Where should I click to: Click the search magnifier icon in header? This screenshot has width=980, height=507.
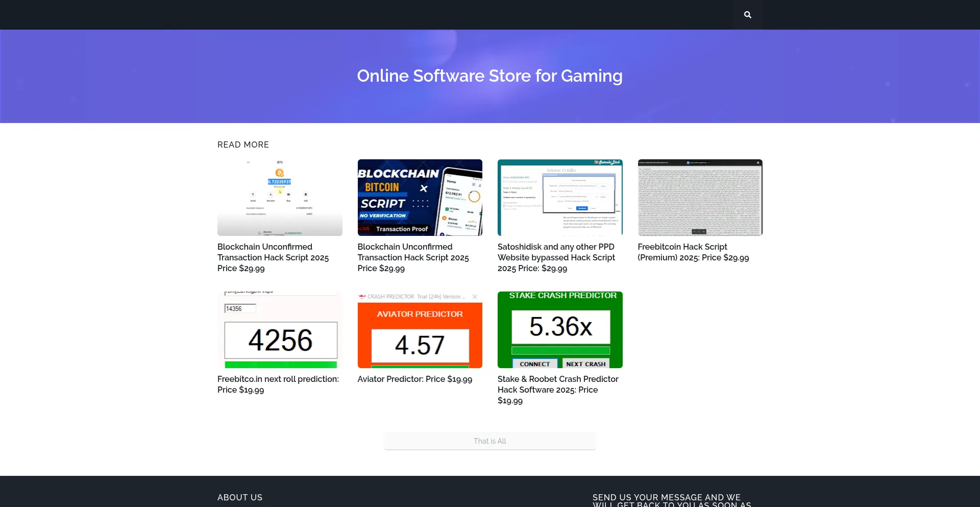coord(747,15)
